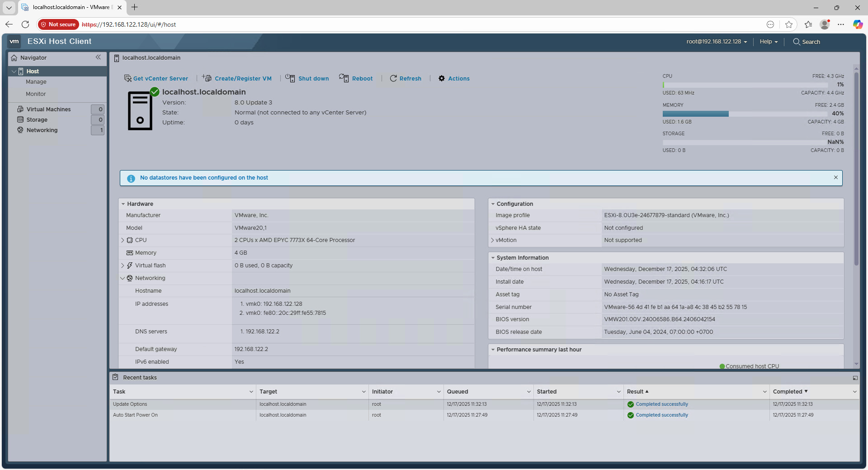Image resolution: width=868 pixels, height=470 pixels.
Task: Open the Initiator column dropdown menu
Action: pos(439,392)
